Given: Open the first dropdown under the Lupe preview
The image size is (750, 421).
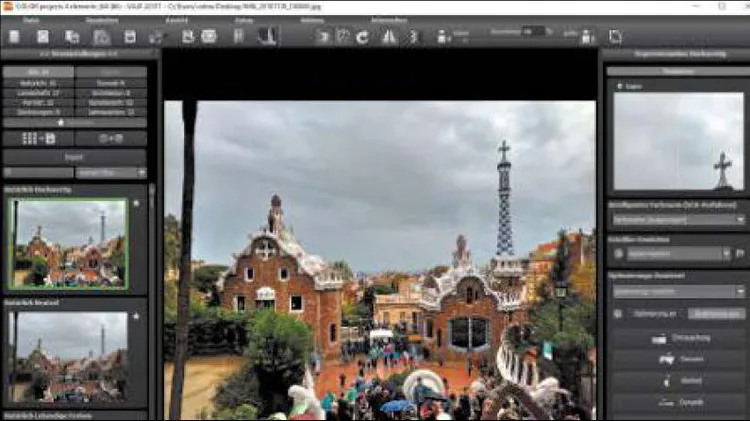Looking at the screenshot, I should [x=678, y=220].
